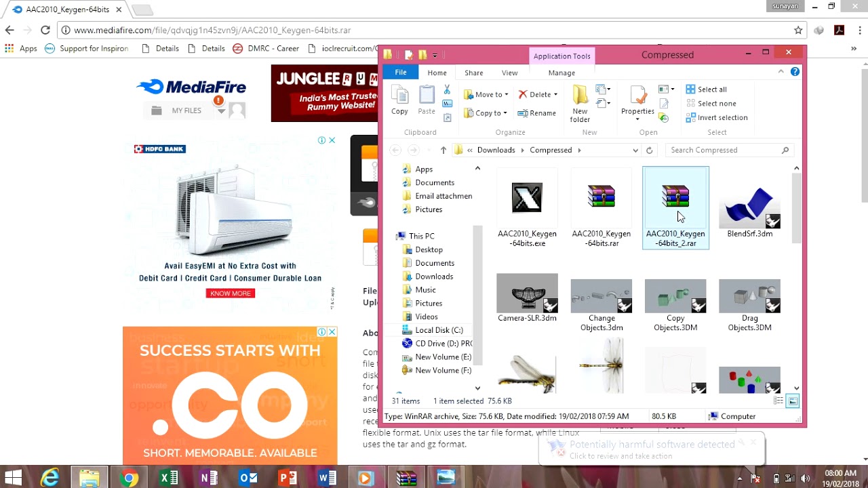
Task: Switch Explorer to details view button
Action: [x=778, y=401]
